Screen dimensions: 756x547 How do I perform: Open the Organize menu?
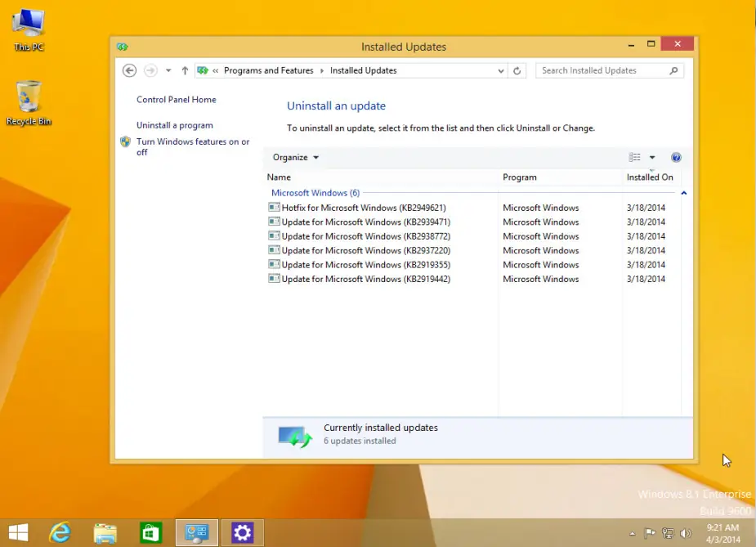pos(296,157)
